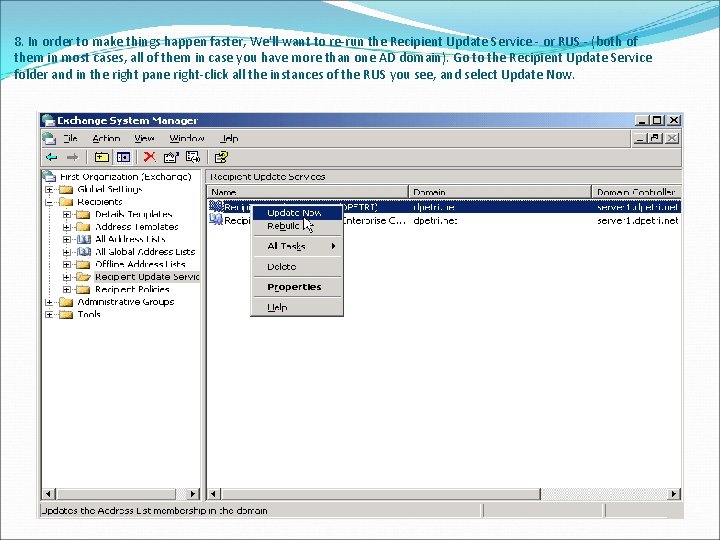Viewport: 720px width, 540px height.
Task: Expand the All Address Lists node
Action: point(67,239)
